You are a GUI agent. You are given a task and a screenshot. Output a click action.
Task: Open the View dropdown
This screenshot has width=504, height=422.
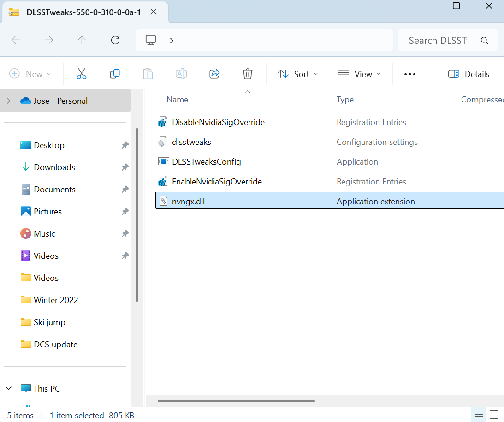(x=359, y=74)
